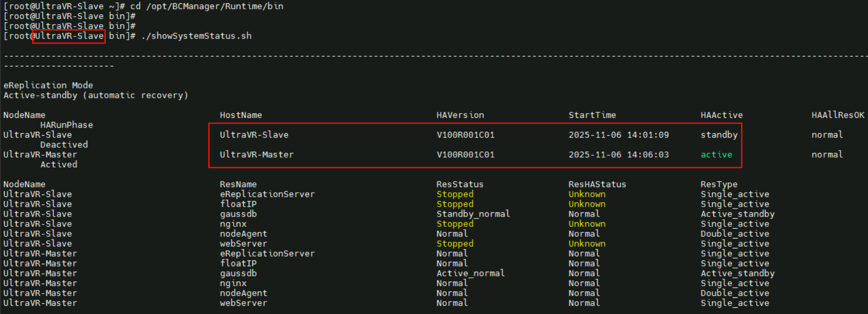Image resolution: width=868 pixels, height=314 pixels.
Task: Click the ResType column header
Action: click(x=719, y=184)
